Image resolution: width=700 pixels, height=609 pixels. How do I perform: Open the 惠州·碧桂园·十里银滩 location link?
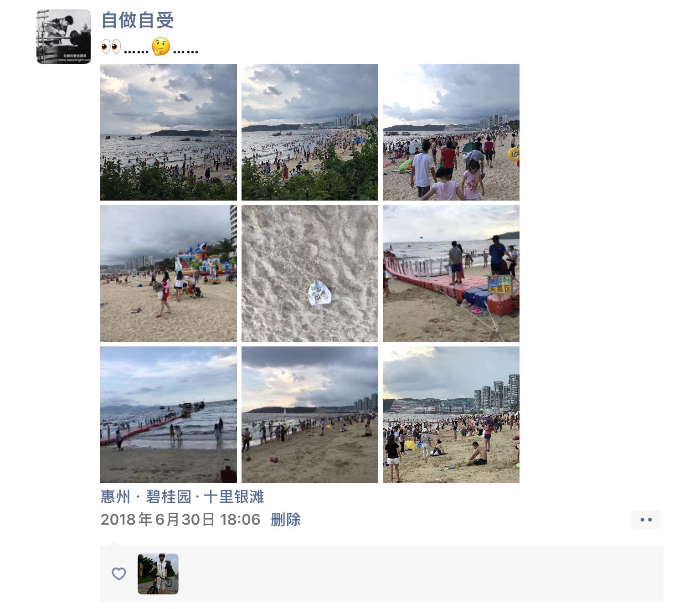182,497
